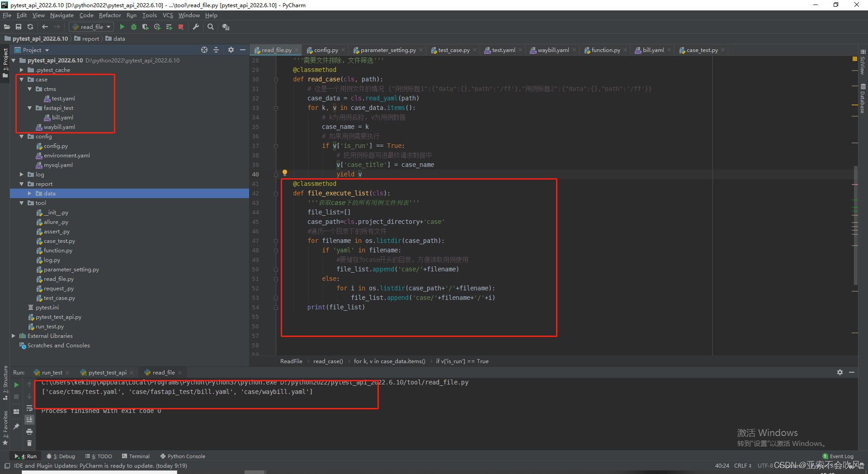Run with coverage shield icon
The height and width of the screenshot is (474, 868).
145,27
